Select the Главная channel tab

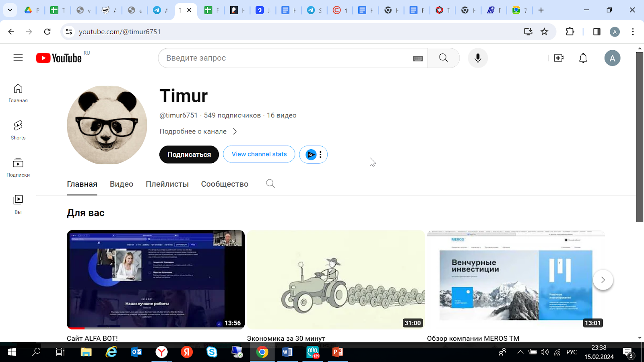[82, 184]
